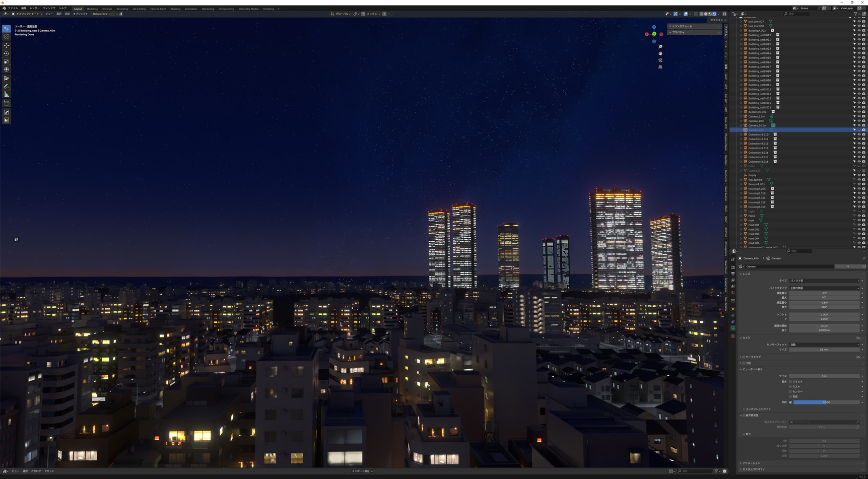The image size is (868, 479).
Task: Uncheck the 外枠 passepartout checkbox
Action: pyautogui.click(x=790, y=402)
